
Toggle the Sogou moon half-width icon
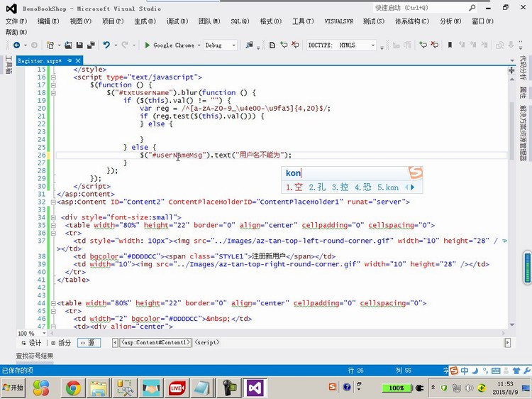475,371
